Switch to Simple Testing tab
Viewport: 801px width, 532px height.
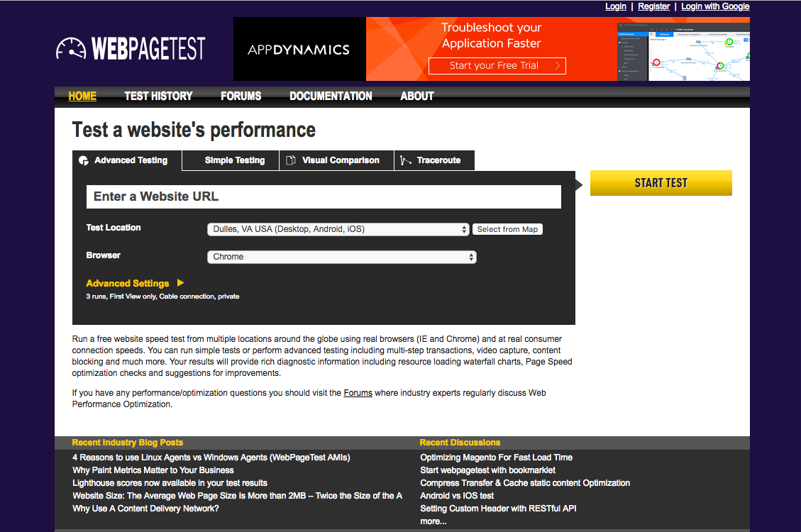(x=231, y=160)
